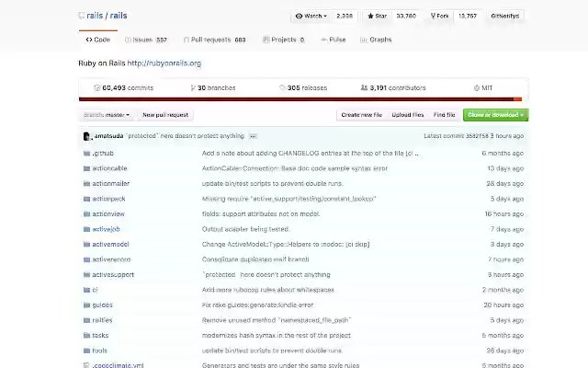Viewport: 588px width, 368px height.
Task: Expand the commit message ellipsis
Action: (x=253, y=135)
